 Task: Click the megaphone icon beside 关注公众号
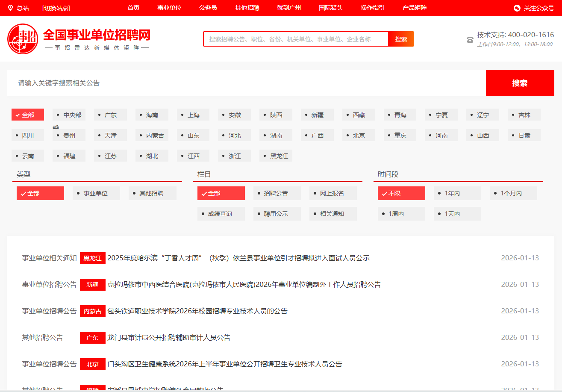coord(516,8)
